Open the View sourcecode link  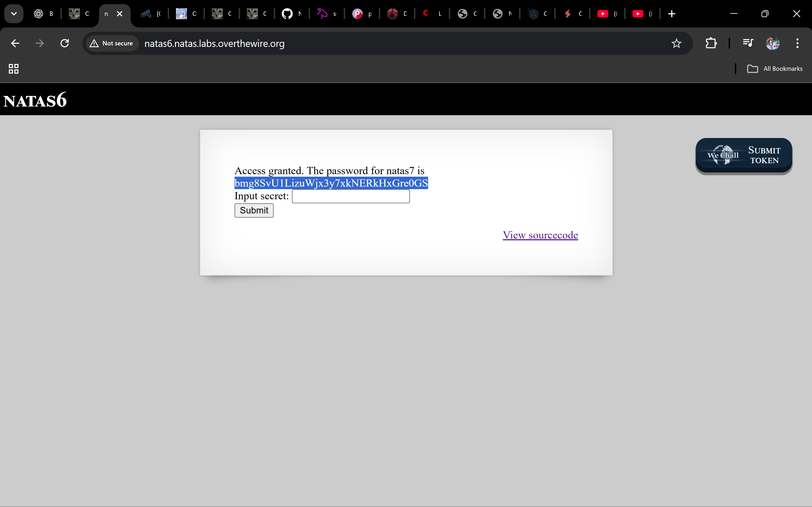pyautogui.click(x=540, y=235)
